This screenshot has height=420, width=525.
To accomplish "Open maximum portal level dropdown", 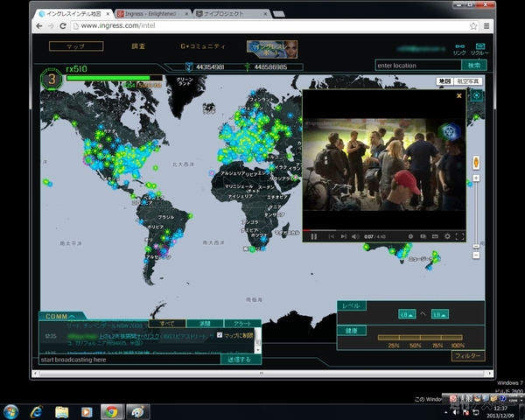I will coord(438,314).
